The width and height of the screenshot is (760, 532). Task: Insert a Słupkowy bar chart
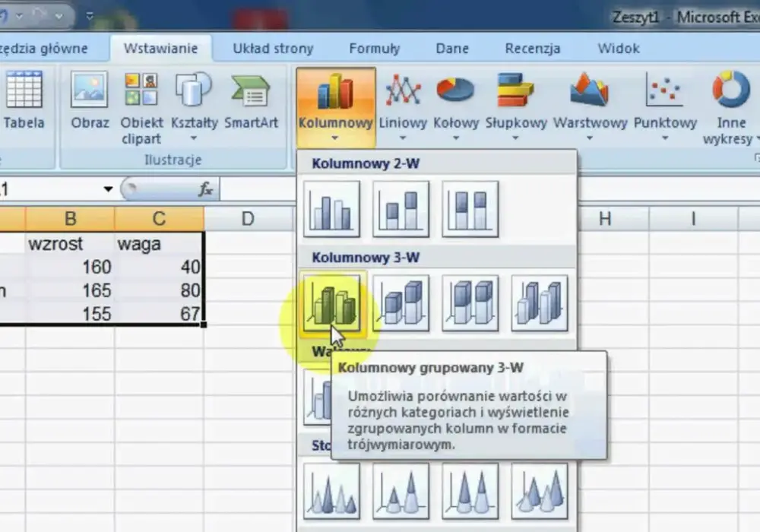[516, 106]
